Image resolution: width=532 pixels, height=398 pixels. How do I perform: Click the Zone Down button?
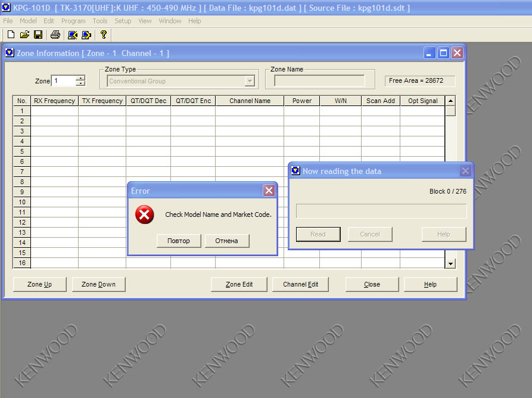pos(99,284)
